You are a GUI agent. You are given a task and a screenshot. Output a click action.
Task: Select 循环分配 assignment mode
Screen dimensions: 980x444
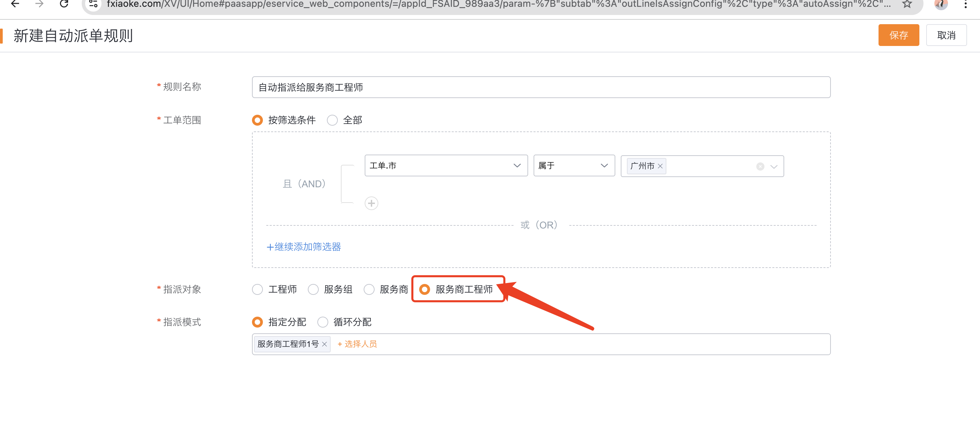322,322
